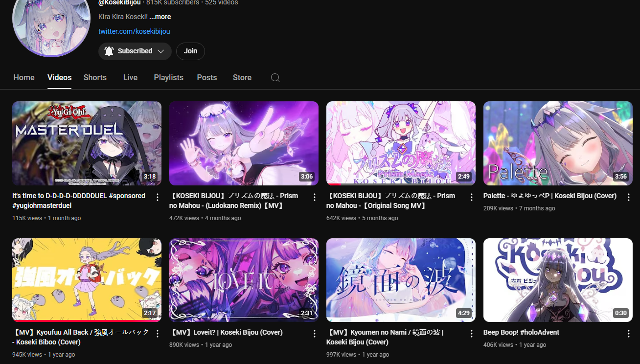Play the Yu-Gi-Oh Master Duel thumbnail

[87, 143]
